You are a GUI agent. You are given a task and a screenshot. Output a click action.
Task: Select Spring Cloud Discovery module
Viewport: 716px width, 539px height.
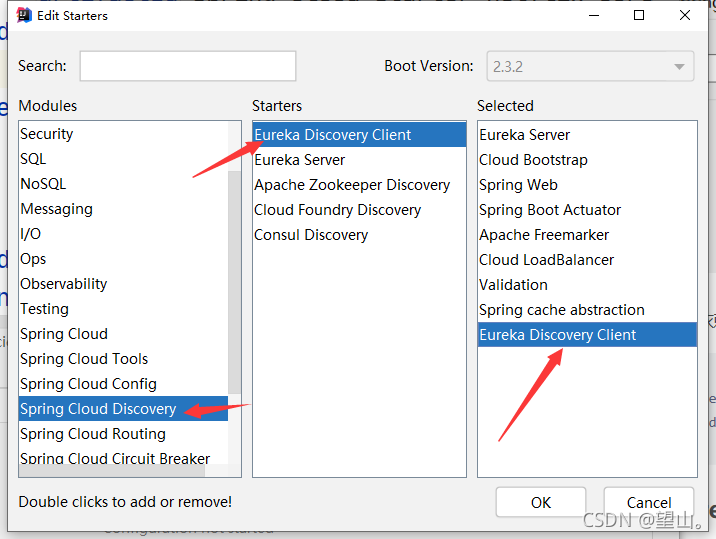tap(123, 409)
